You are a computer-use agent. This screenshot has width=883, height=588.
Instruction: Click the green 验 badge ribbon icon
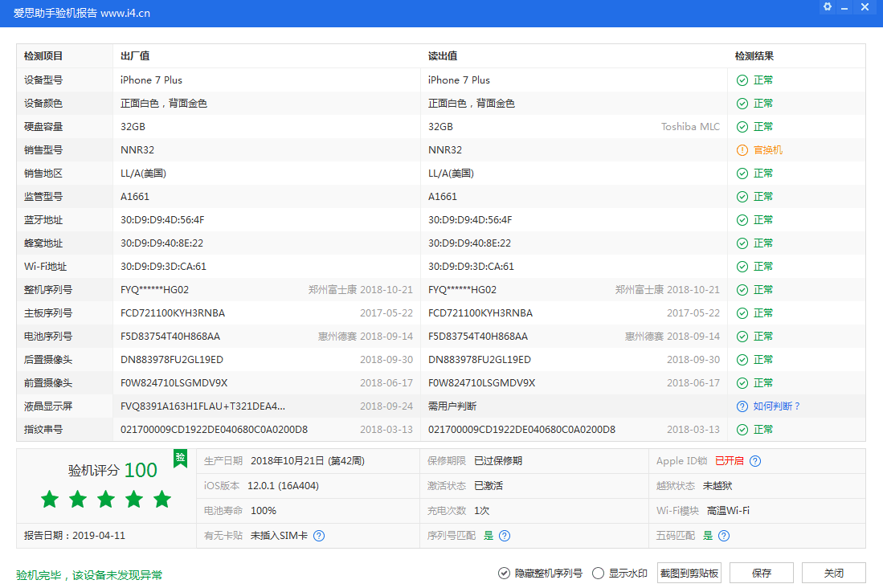180,458
